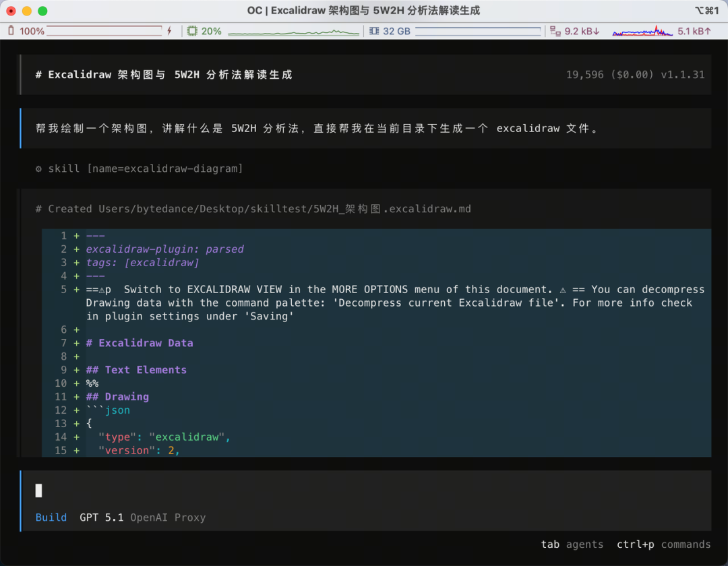Image resolution: width=728 pixels, height=566 pixels.
Task: Click the GPT 5.1 model label
Action: coord(101,517)
